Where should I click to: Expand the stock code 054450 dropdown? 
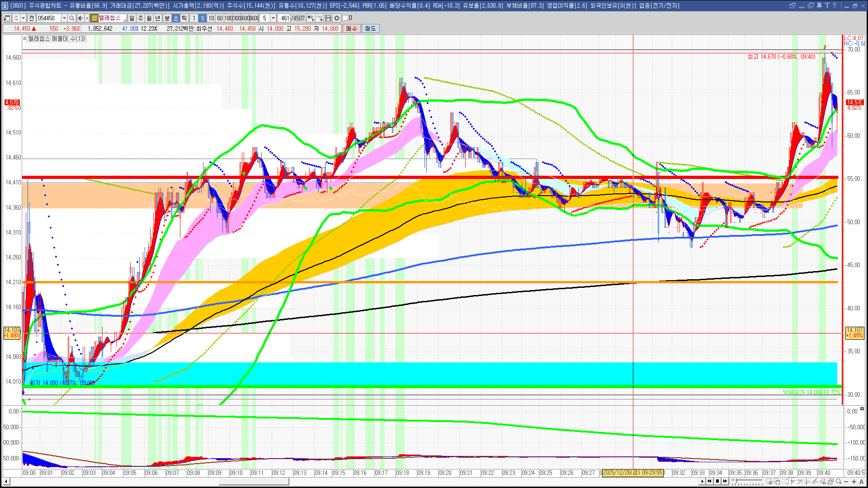point(64,18)
